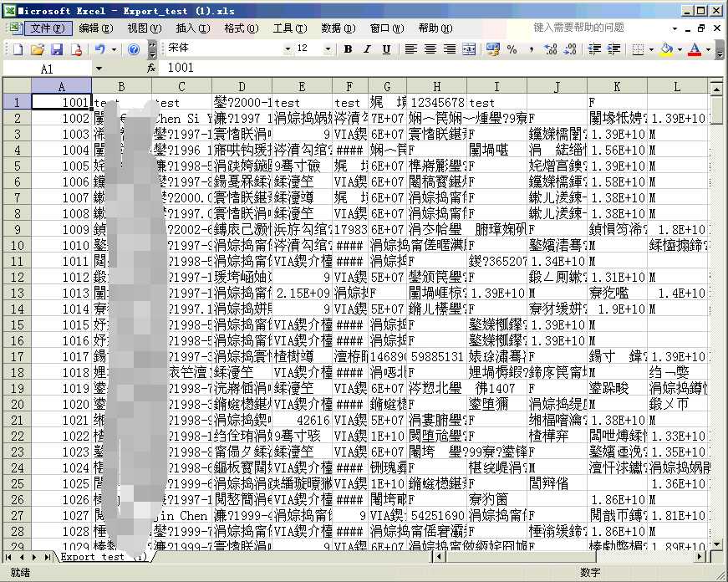Select column H header
This screenshot has width=728, height=582.
click(x=436, y=86)
